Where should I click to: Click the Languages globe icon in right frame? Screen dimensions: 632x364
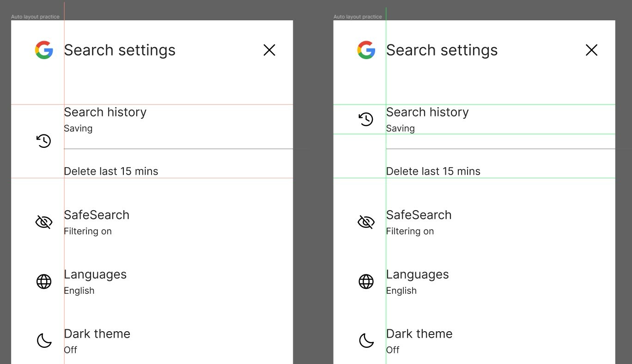click(366, 281)
